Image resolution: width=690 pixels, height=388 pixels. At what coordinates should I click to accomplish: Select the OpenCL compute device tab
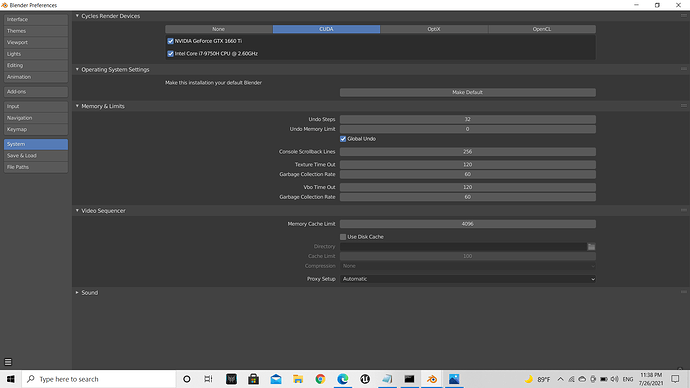(x=542, y=29)
